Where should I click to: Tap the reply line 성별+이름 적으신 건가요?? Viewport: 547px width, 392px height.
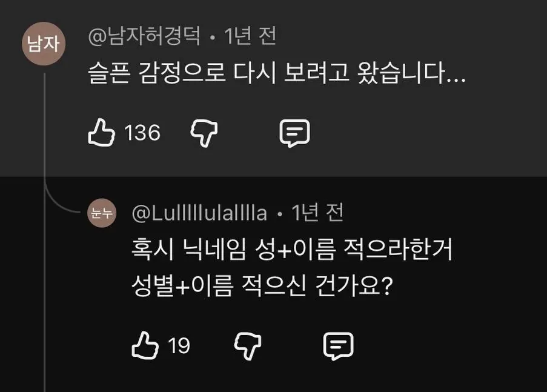coord(262,286)
